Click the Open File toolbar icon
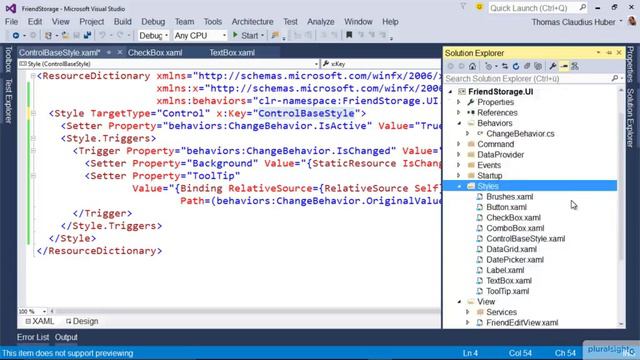This screenshot has width=640, height=360. coord(65,36)
